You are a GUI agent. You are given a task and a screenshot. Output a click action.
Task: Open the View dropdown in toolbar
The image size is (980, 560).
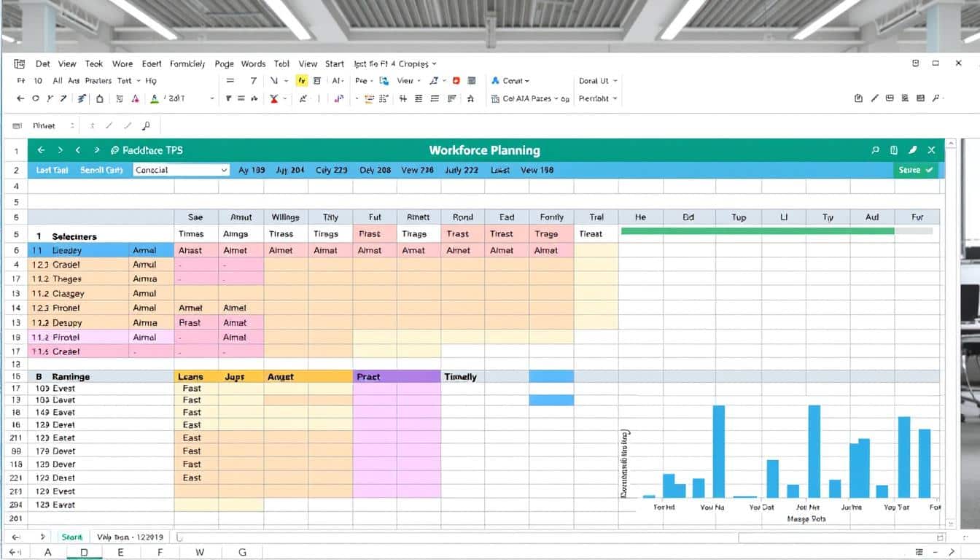click(x=408, y=81)
